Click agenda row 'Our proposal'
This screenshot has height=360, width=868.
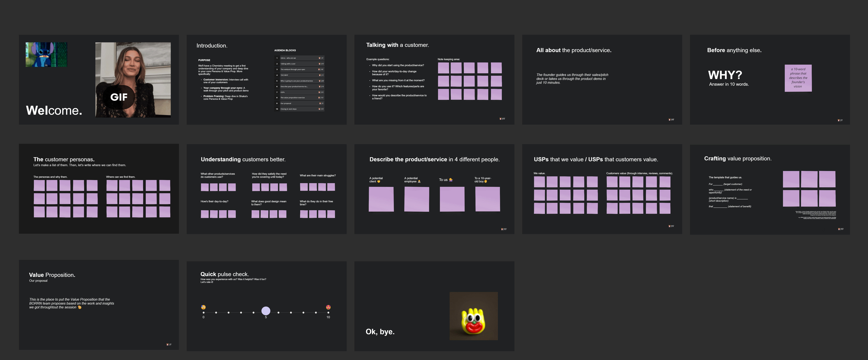(x=300, y=103)
